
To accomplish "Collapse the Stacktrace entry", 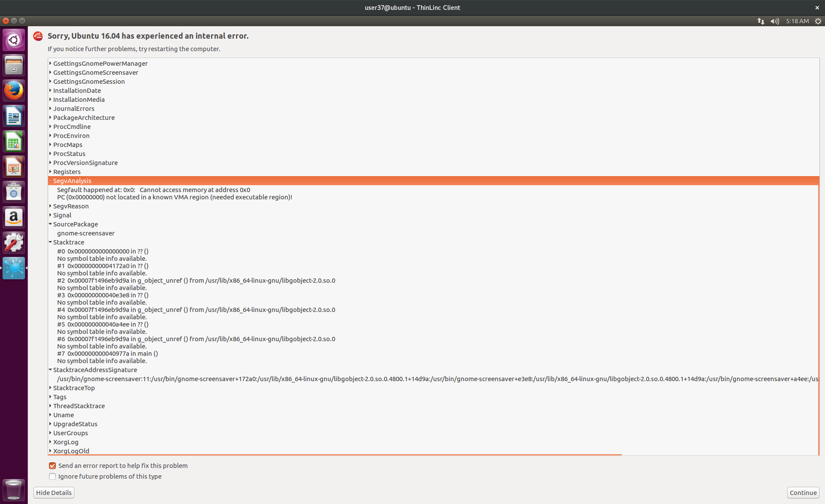I will point(50,242).
